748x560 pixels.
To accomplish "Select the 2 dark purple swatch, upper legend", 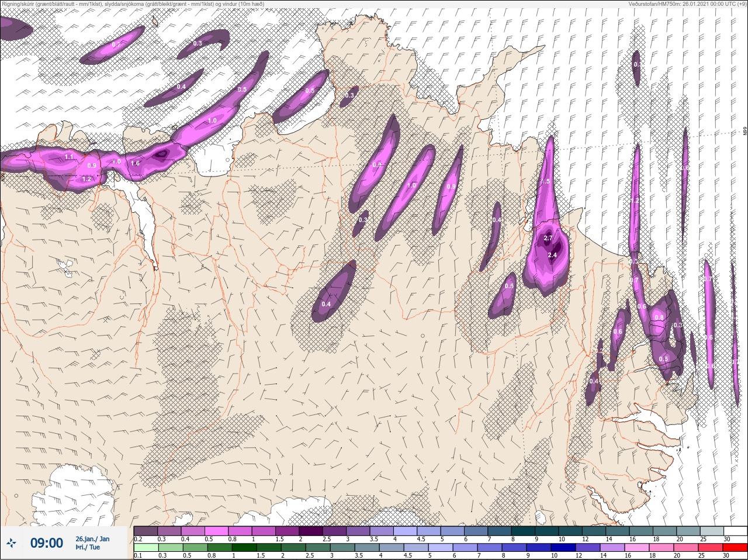I will (311, 530).
